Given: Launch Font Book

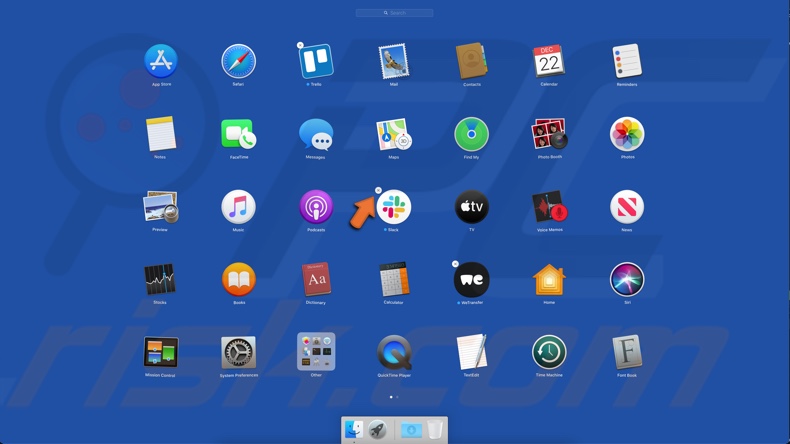Looking at the screenshot, I should pyautogui.click(x=627, y=352).
